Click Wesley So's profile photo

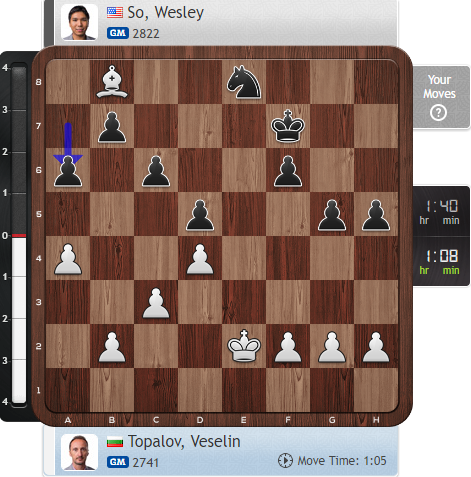point(79,22)
